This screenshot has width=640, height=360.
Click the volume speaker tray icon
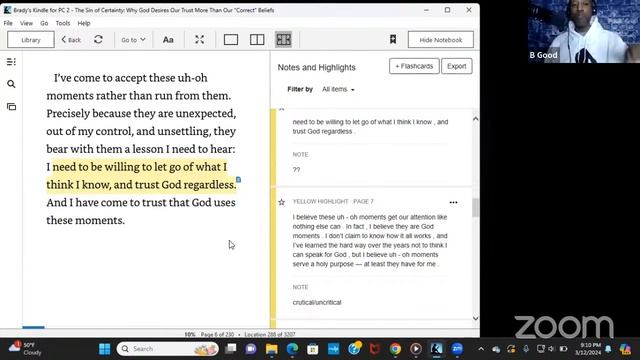551,349
